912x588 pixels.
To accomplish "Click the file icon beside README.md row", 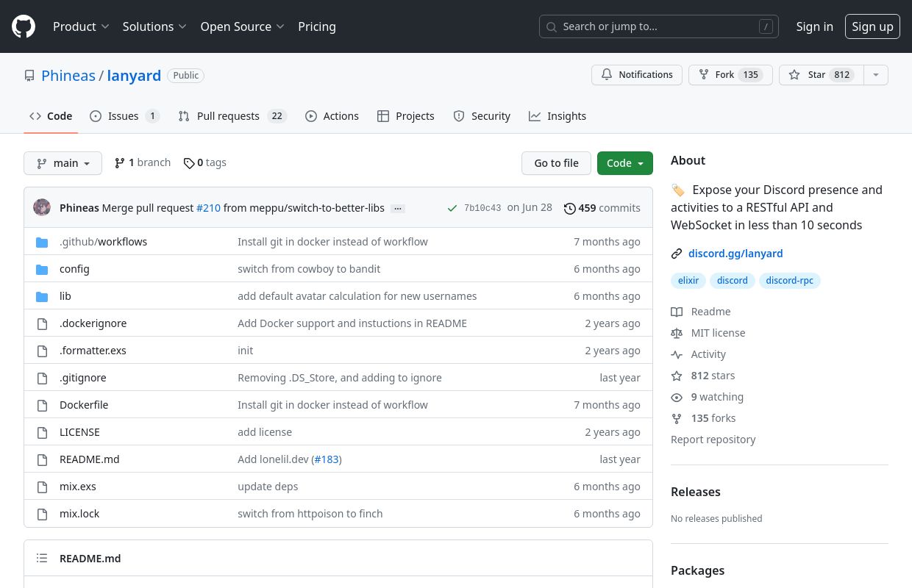I will (42, 459).
